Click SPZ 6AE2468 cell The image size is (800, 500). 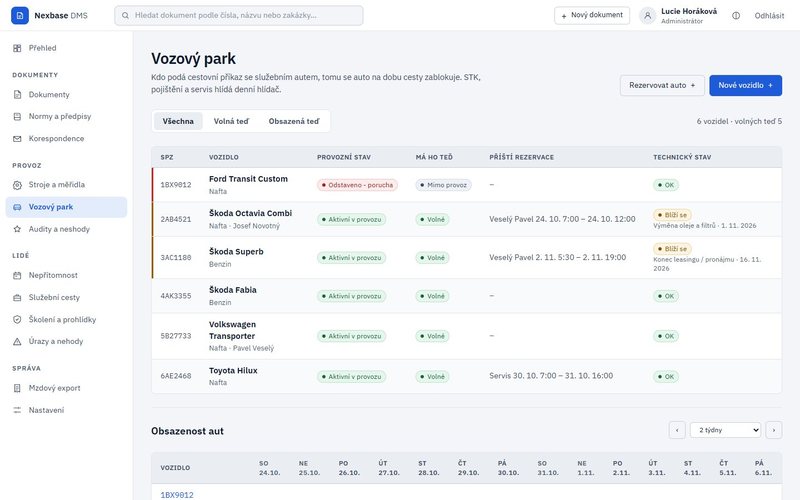click(x=176, y=376)
